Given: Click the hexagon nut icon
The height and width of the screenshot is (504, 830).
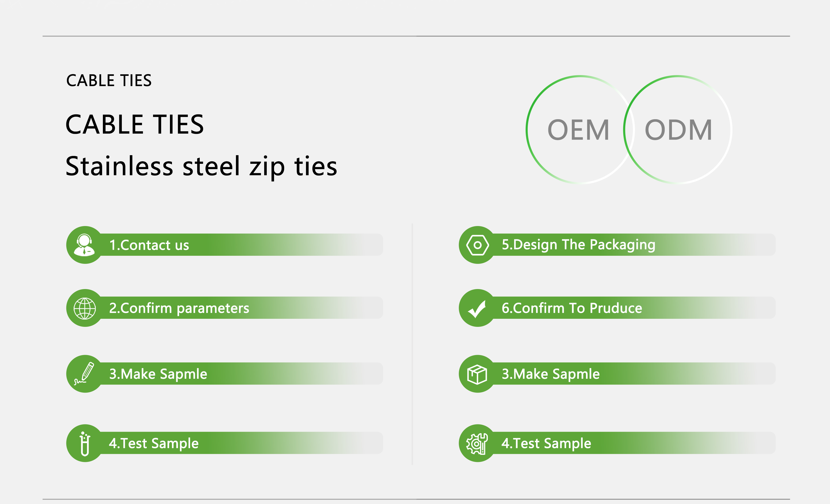Looking at the screenshot, I should click(477, 245).
